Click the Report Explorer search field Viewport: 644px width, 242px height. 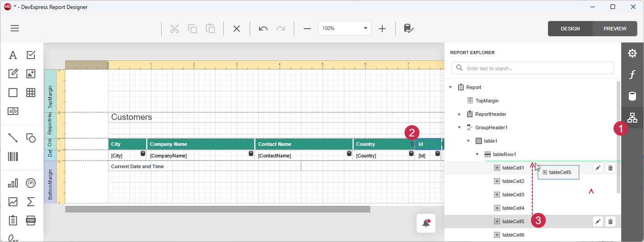pos(533,68)
